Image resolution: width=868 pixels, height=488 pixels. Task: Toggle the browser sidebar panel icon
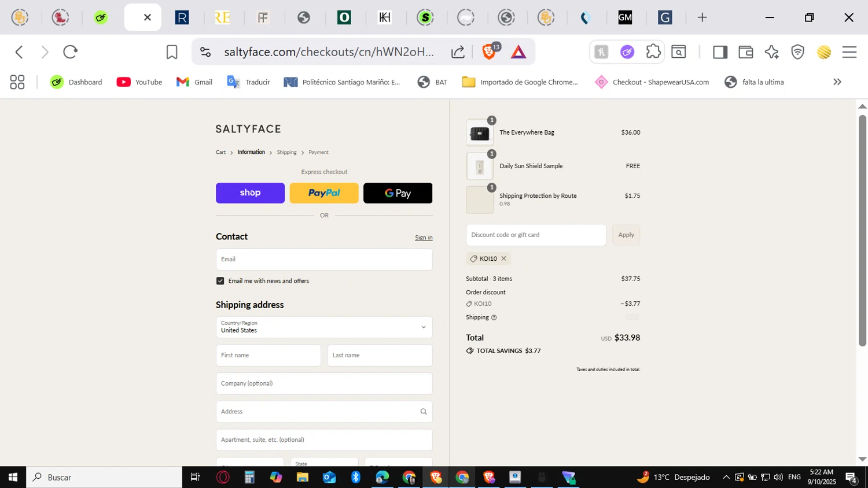point(720,52)
